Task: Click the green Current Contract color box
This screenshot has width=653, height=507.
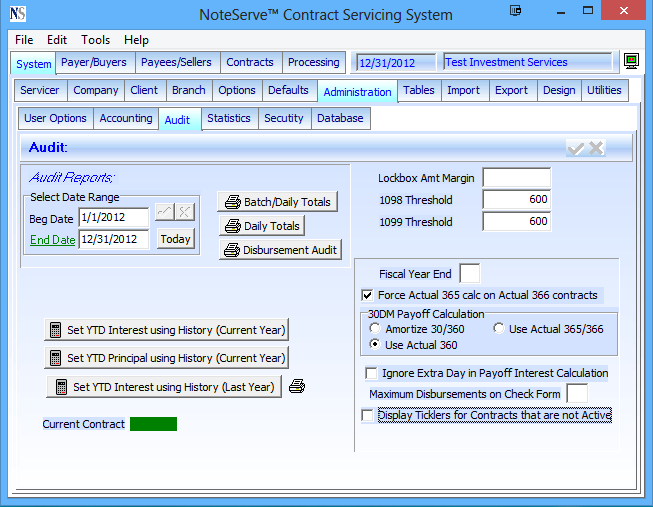Action: (x=153, y=424)
